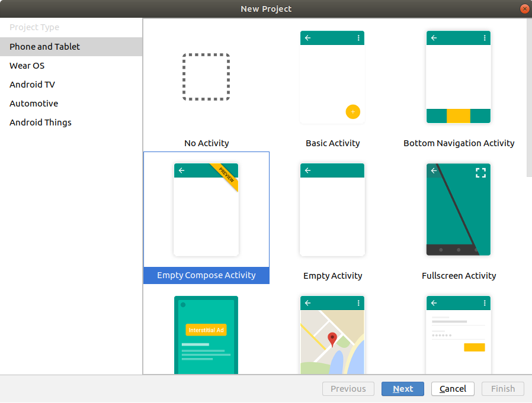Image resolution: width=532 pixels, height=403 pixels.
Task: Select Android Things project type
Action: click(71, 122)
